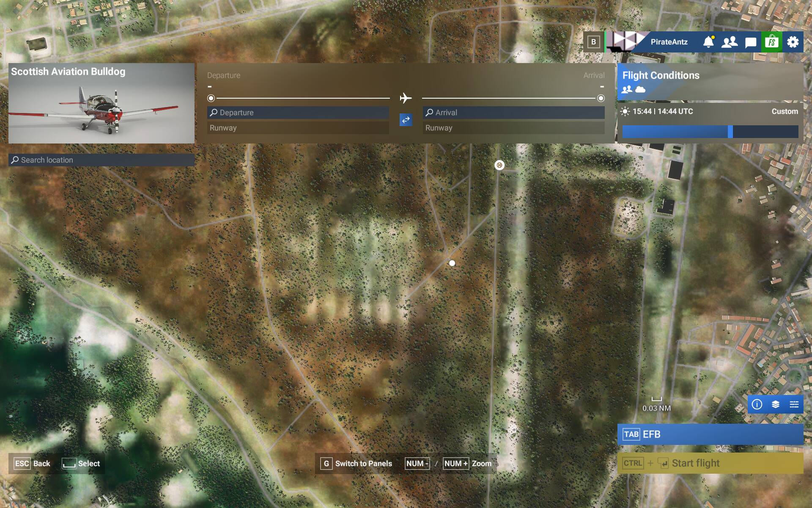Open the settings gear
Image resolution: width=812 pixels, height=508 pixels.
pos(793,42)
